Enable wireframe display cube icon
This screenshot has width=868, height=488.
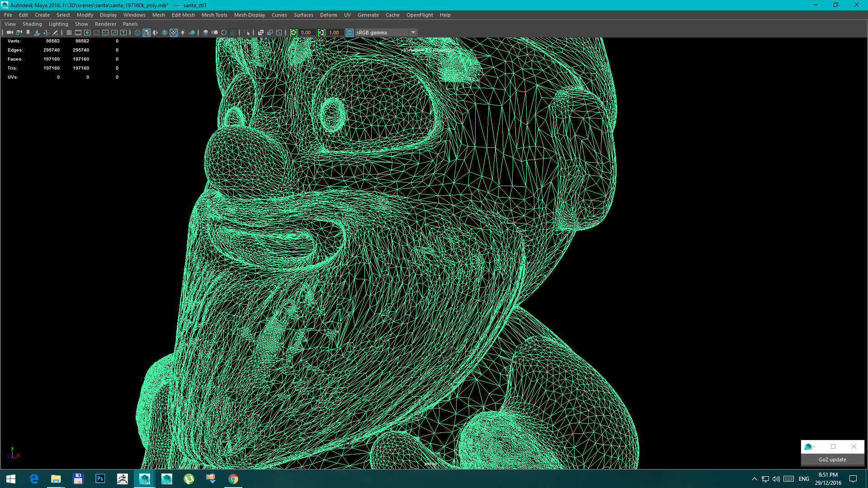coord(137,33)
